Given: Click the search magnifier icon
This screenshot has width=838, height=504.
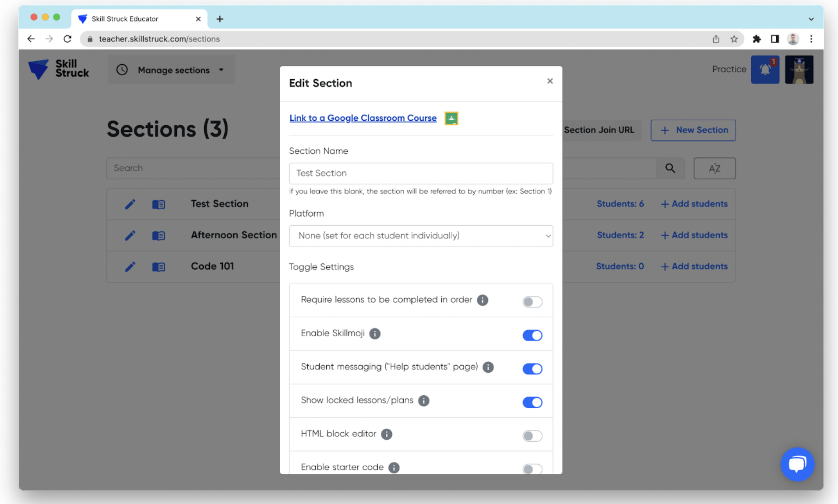Looking at the screenshot, I should tap(670, 168).
